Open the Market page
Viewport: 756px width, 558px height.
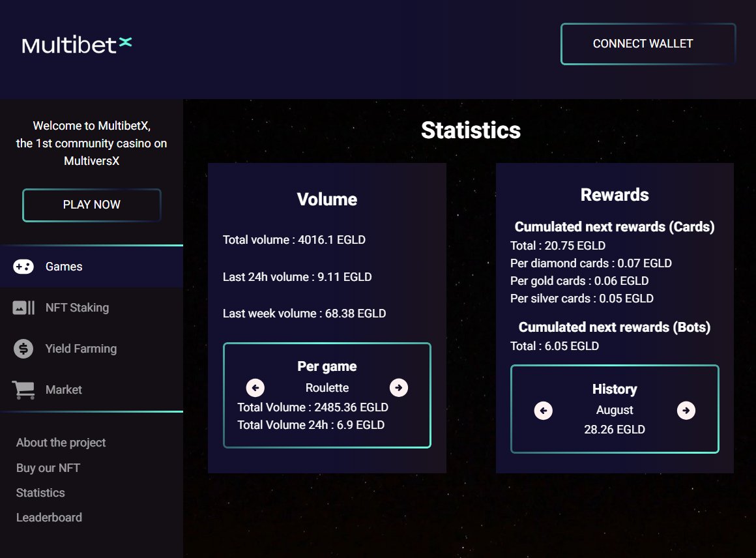[x=63, y=389]
